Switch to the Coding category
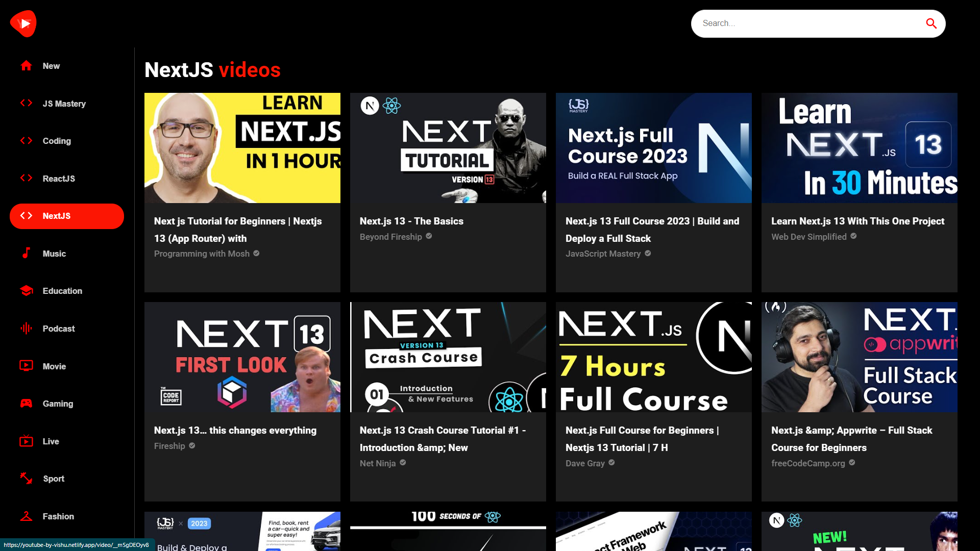The image size is (980, 551). point(56,141)
